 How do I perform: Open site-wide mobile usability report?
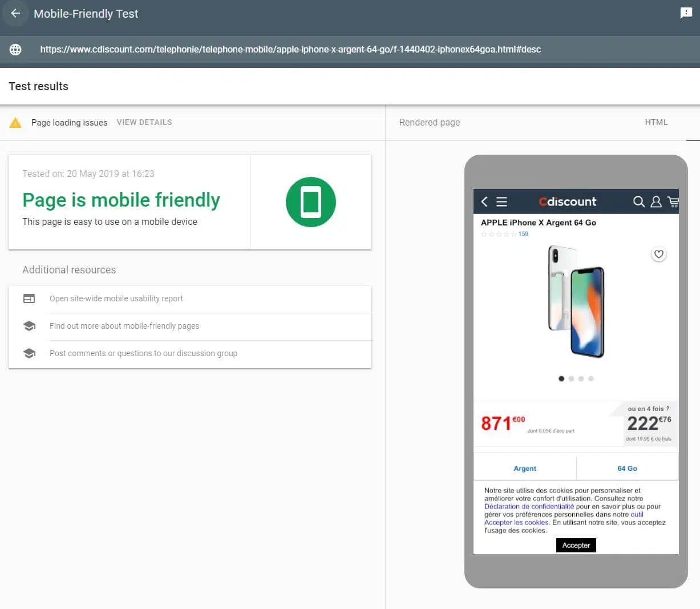116,299
